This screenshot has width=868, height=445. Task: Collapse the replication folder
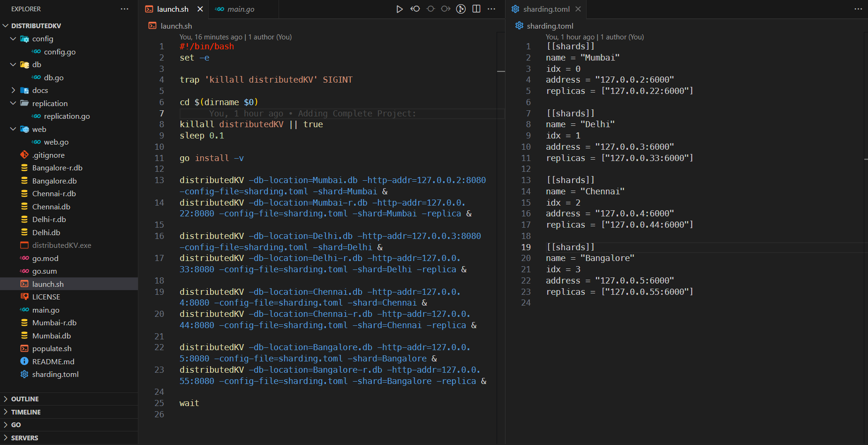pos(13,103)
